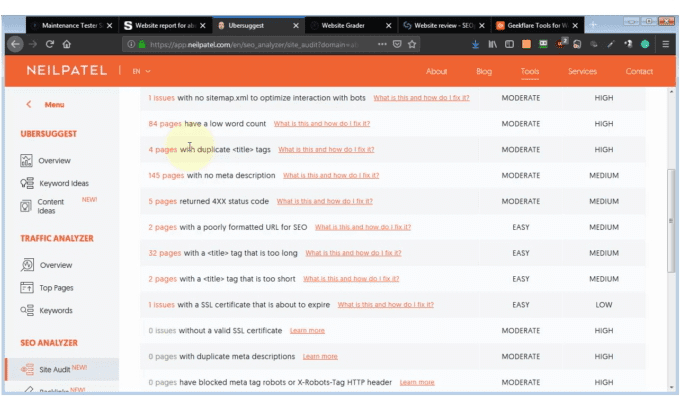Open fix link for low word count
This screenshot has height=396, width=680.
tap(322, 124)
